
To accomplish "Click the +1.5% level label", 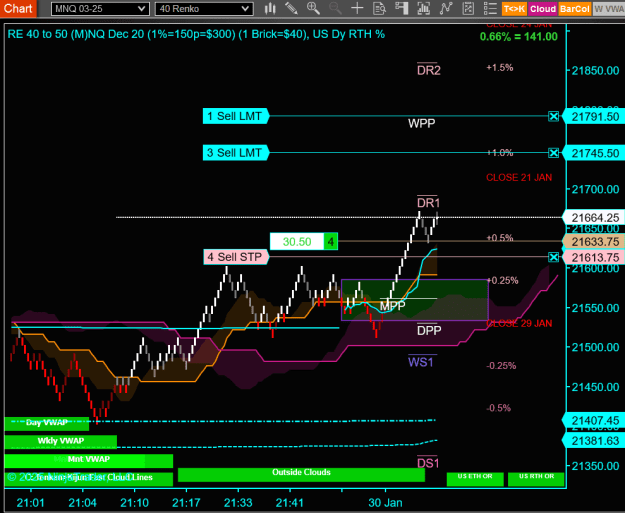I will pos(499,68).
